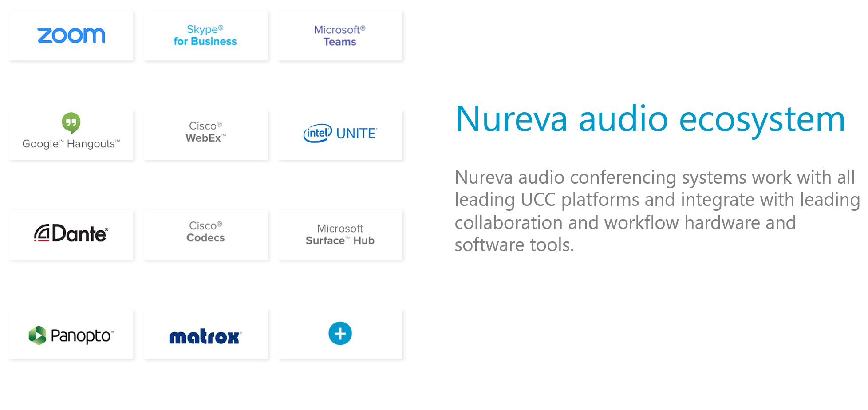Click the software tools text in the description
The image size is (868, 410).
point(514,245)
